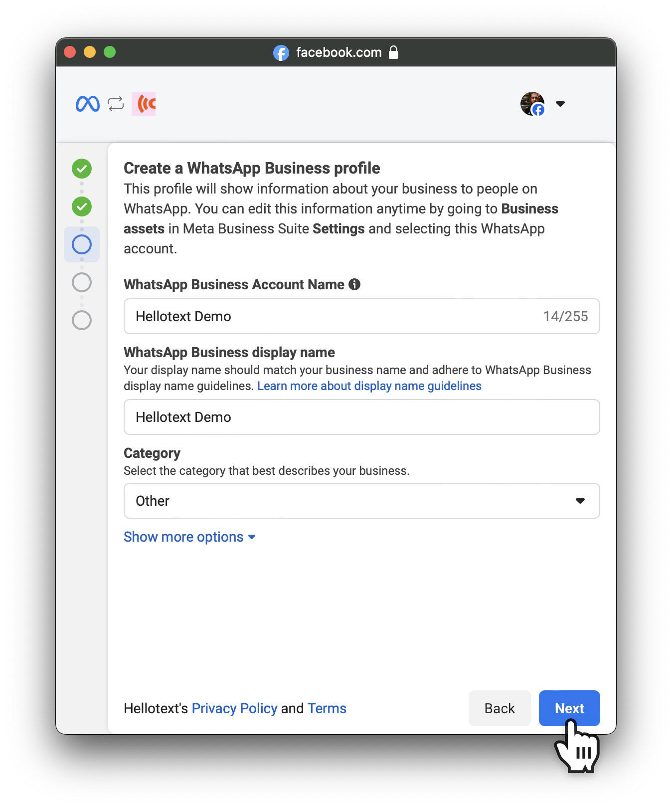
Task: Expand Show more options
Action: pyautogui.click(x=189, y=537)
